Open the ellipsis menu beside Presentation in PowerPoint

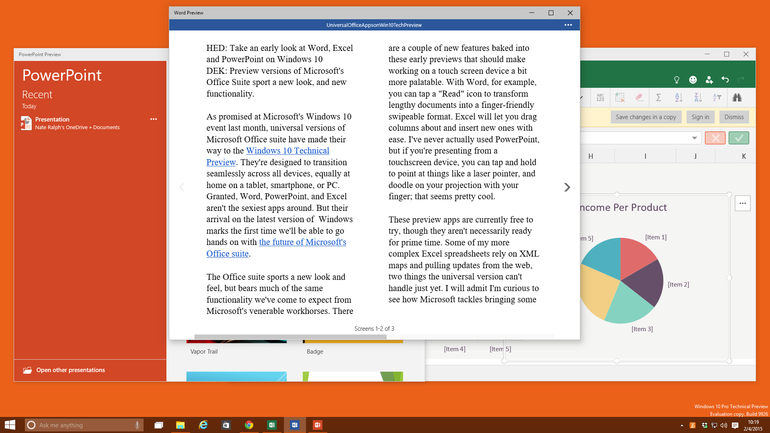[x=154, y=119]
